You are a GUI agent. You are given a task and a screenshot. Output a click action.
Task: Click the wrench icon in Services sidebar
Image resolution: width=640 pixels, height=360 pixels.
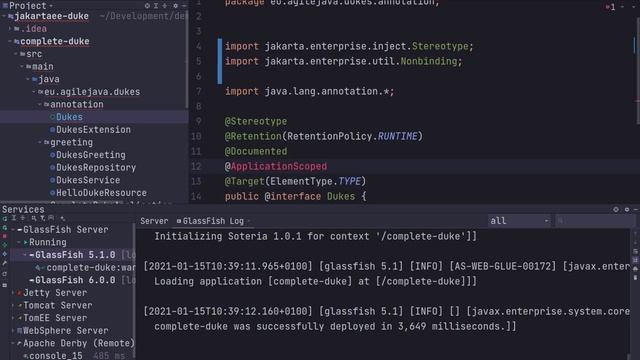click(5, 263)
